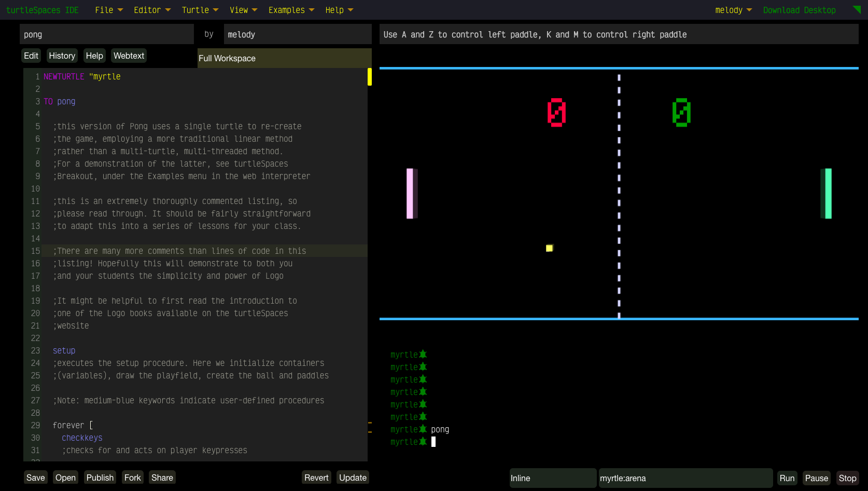Stop the program with the Stop button
This screenshot has height=491, width=868.
tap(847, 478)
